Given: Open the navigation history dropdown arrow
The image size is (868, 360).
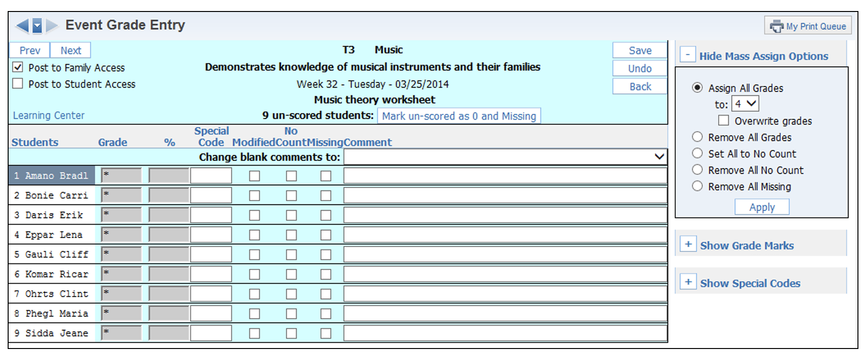Looking at the screenshot, I should [37, 25].
